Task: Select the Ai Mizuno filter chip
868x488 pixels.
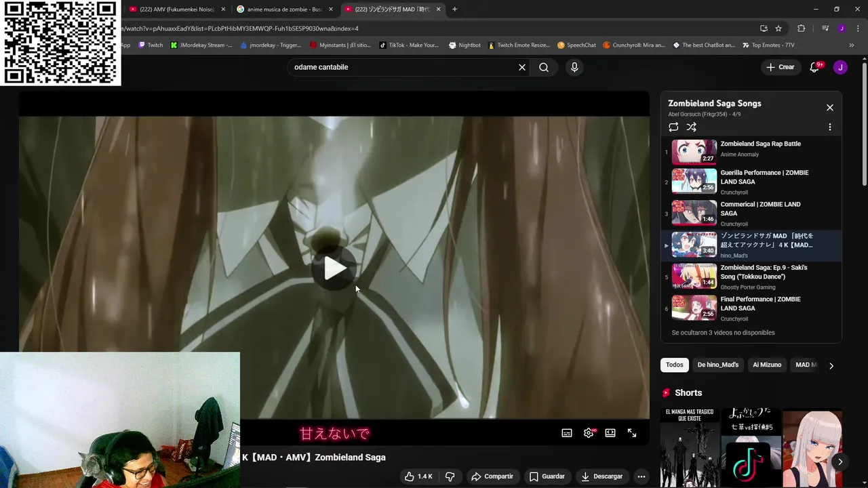Action: 767,365
